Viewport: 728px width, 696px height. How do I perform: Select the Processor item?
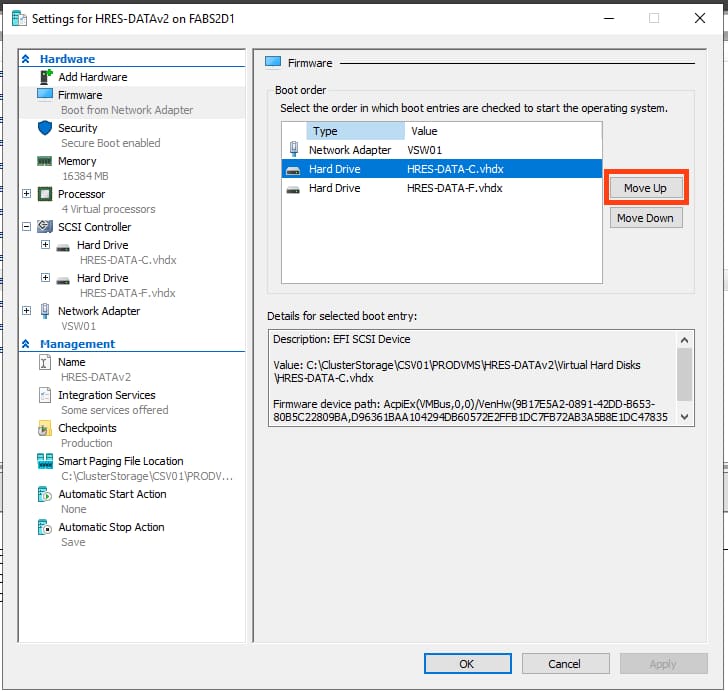81,194
